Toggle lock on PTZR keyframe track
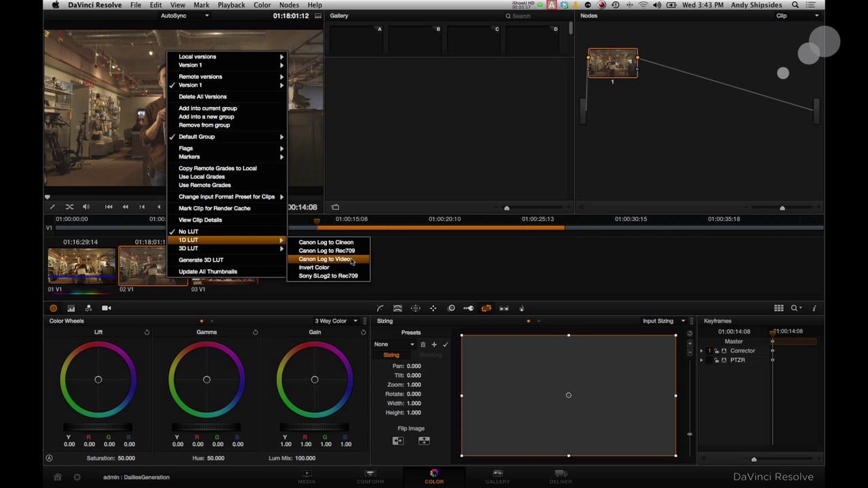The width and height of the screenshot is (868, 488). pos(716,360)
